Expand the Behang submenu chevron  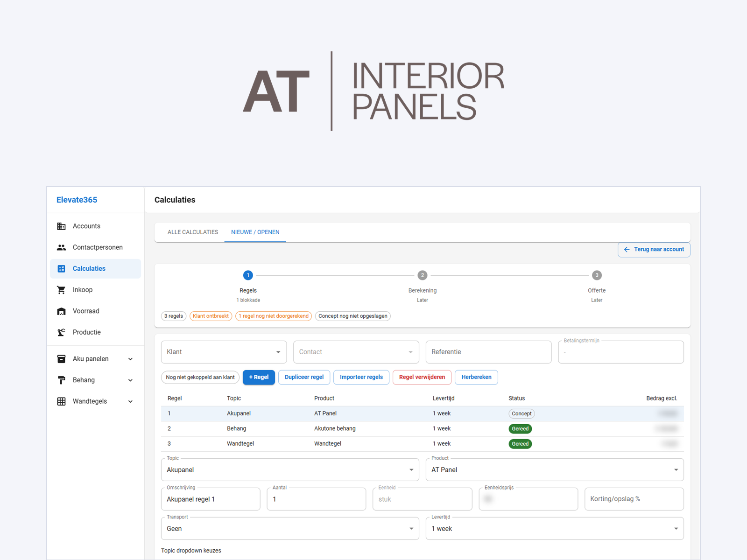[x=131, y=380]
